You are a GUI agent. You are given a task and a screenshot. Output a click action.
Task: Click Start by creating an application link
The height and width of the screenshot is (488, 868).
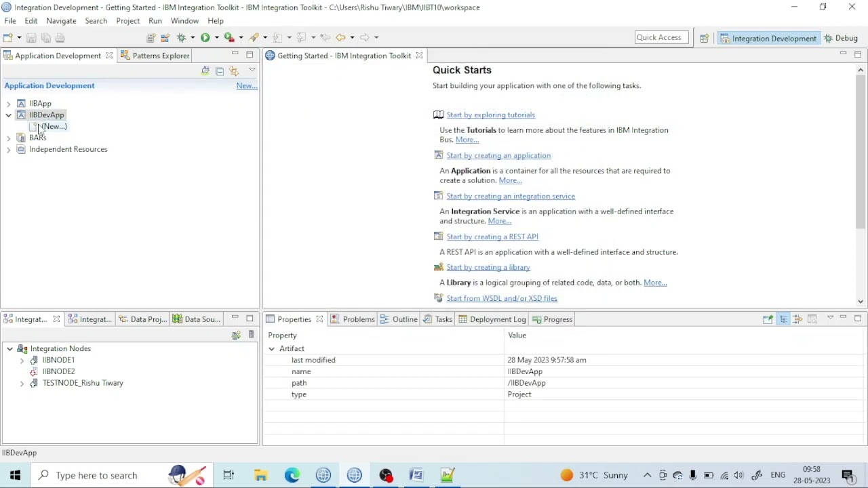(x=498, y=155)
